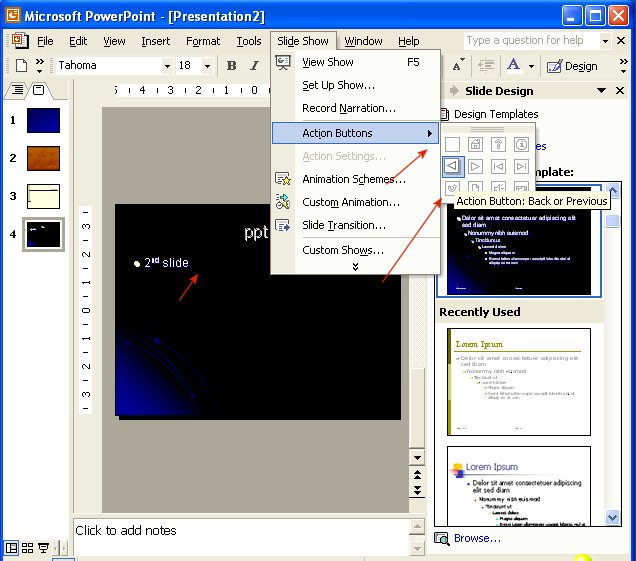Screen dimensions: 636x561
Task: Choose Custom Animation menu item
Action: click(x=355, y=202)
